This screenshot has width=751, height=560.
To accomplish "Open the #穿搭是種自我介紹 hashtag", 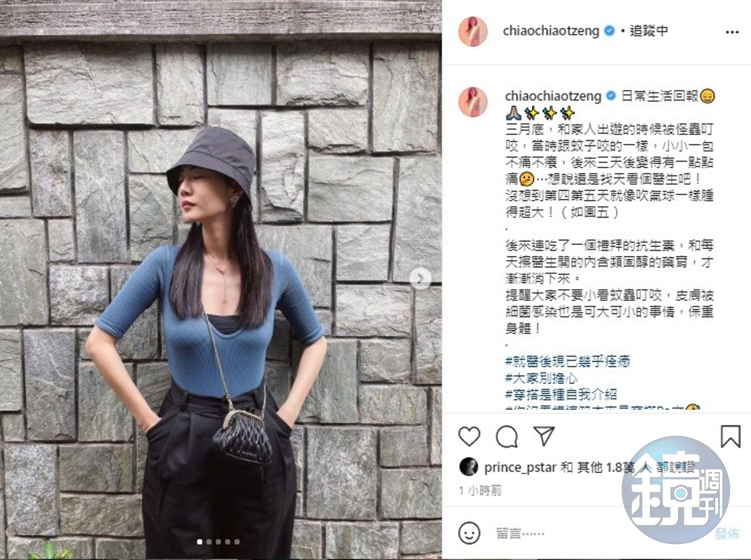I will (x=561, y=394).
